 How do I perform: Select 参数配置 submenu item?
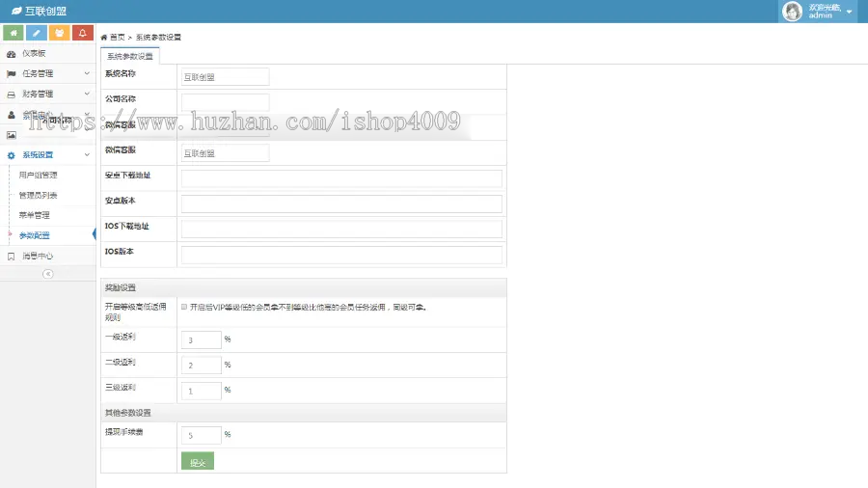click(x=35, y=235)
